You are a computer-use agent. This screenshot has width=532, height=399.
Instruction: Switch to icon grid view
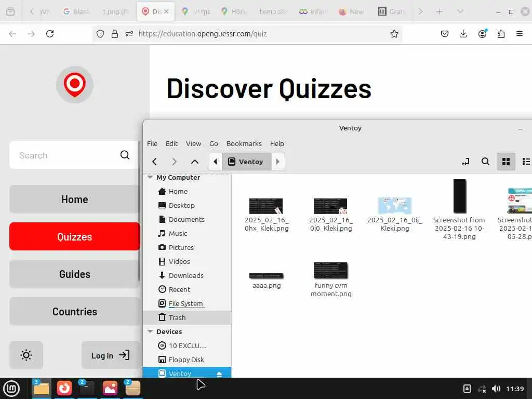(506, 162)
